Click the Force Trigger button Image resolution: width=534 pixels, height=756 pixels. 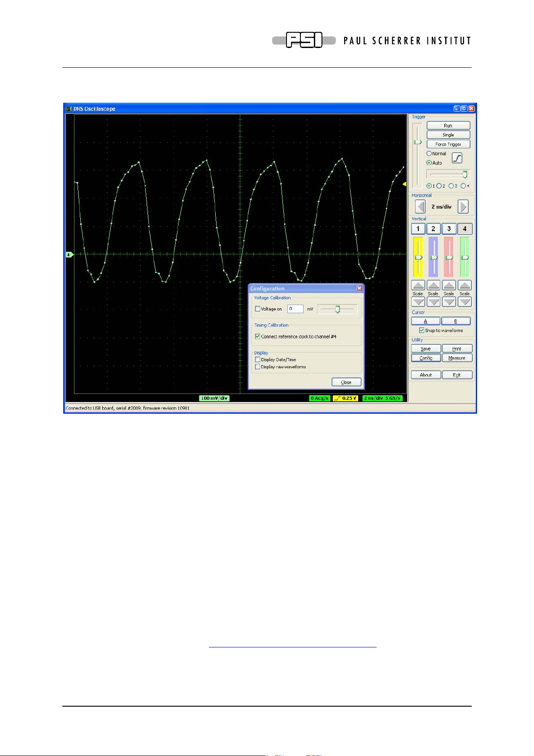(x=448, y=144)
